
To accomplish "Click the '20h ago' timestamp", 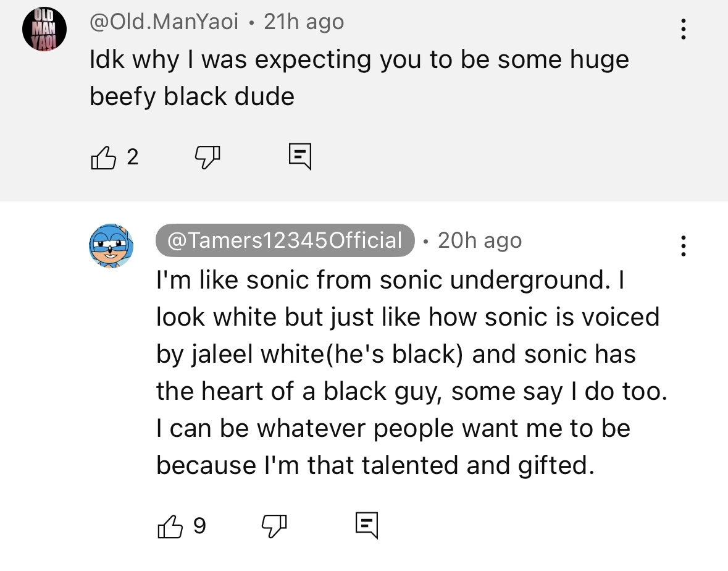I will [x=480, y=240].
